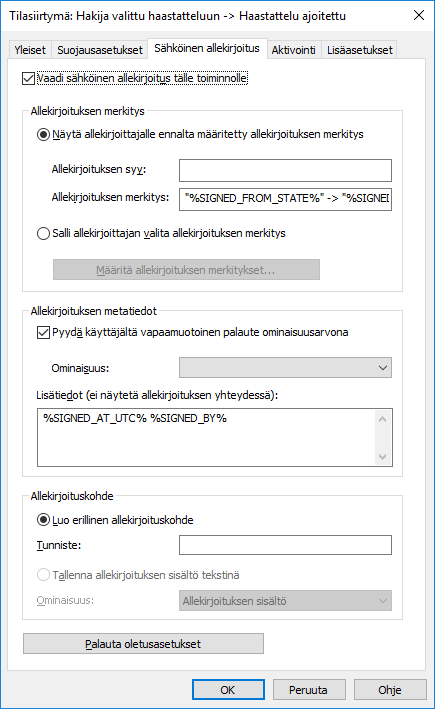Screen dimensions: 435x709
Task: Open the Allekirjoituksen sisältö dropdown
Action: coord(285,601)
